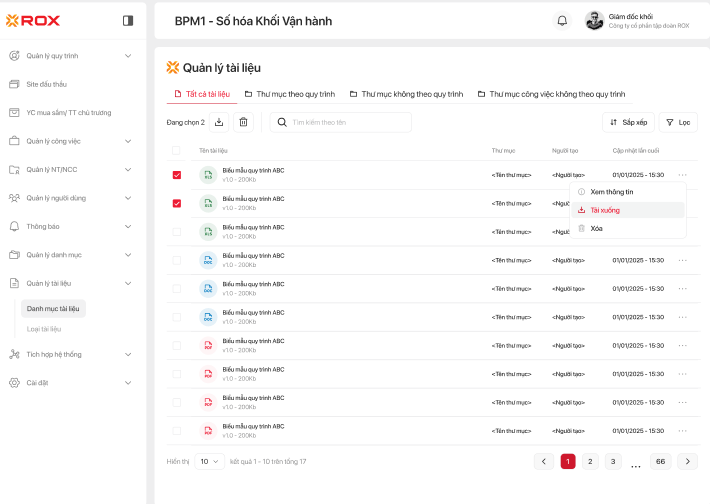The width and height of the screenshot is (710, 504).
Task: Click the download icon beside Đang chọn 2
Action: 219,122
